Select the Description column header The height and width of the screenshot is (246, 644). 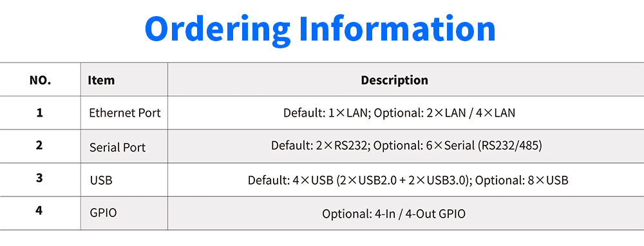tap(406, 80)
